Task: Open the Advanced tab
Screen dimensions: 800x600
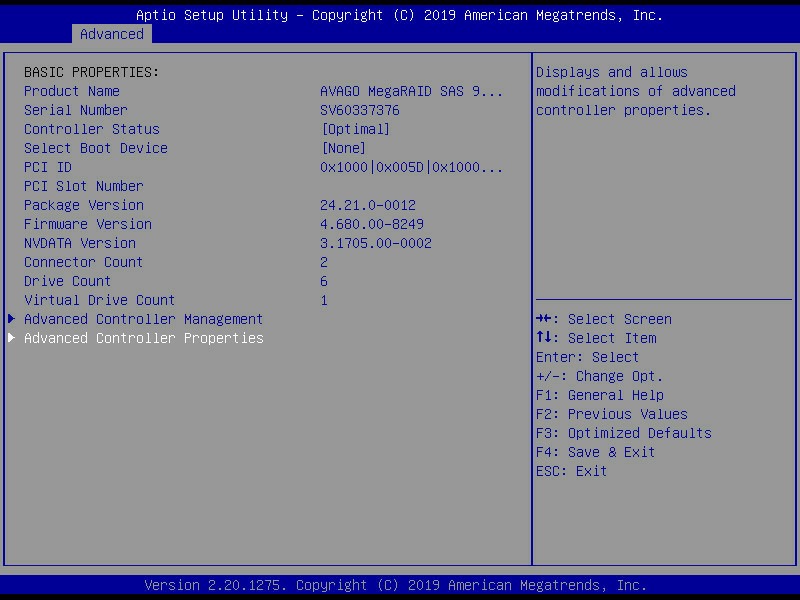Action: point(112,34)
